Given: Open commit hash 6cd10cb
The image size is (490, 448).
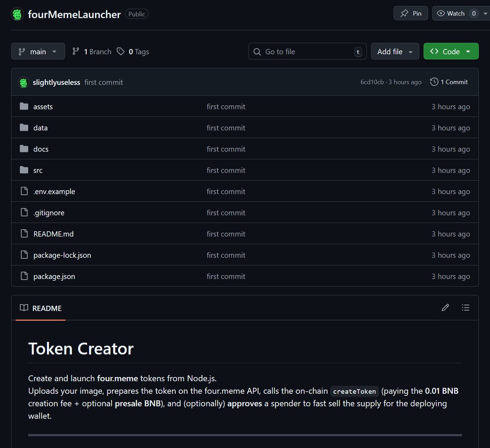Looking at the screenshot, I should pyautogui.click(x=372, y=82).
